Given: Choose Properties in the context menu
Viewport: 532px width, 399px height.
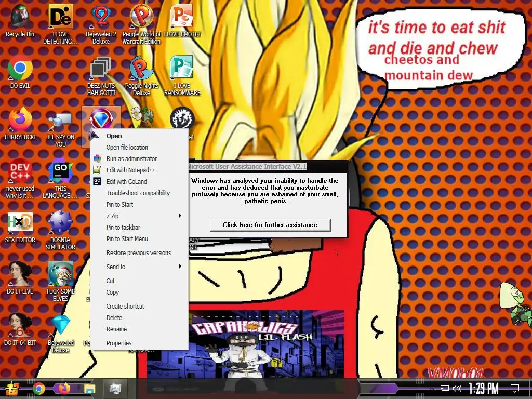Looking at the screenshot, I should point(139,343).
